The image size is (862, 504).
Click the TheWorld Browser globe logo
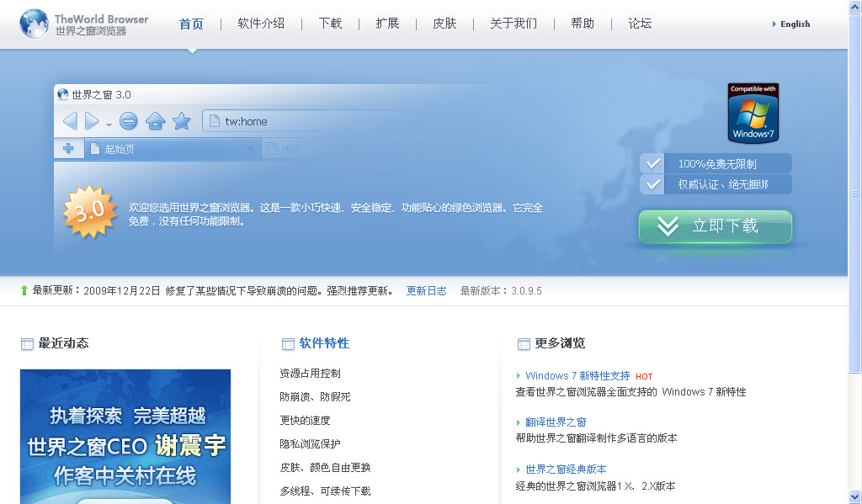point(34,24)
